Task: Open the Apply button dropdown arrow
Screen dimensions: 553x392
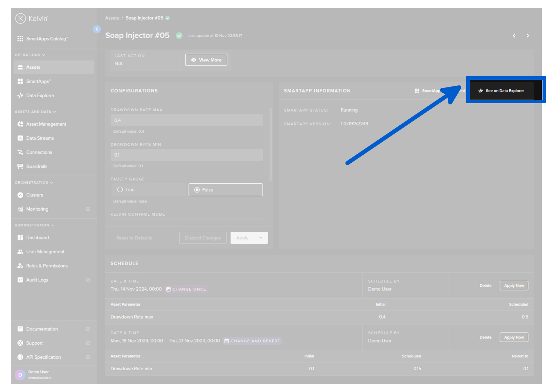Action: tap(261, 238)
